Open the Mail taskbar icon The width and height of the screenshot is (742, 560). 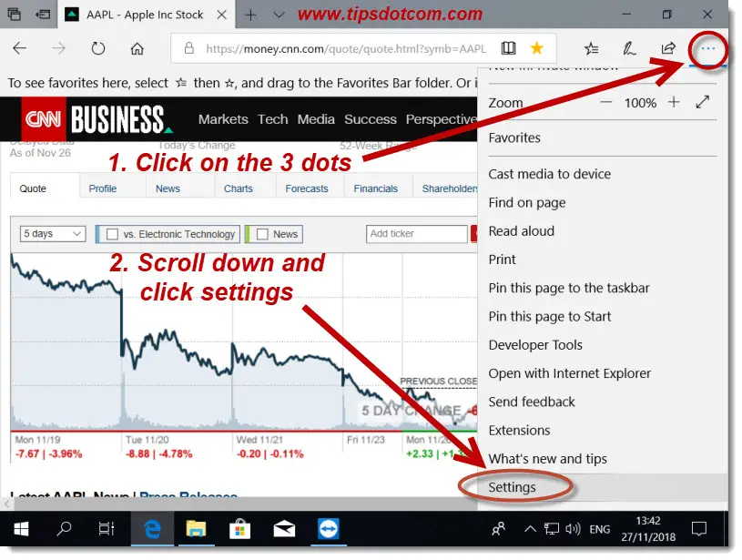[284, 529]
